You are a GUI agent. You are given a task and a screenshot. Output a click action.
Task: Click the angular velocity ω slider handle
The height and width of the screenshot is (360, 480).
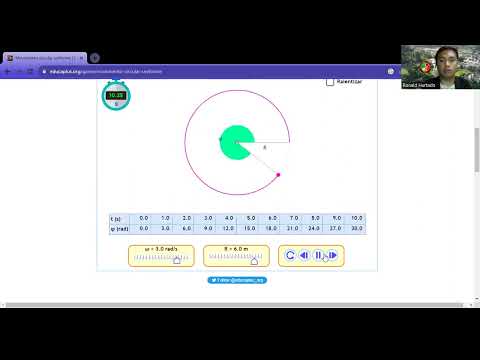(x=177, y=261)
